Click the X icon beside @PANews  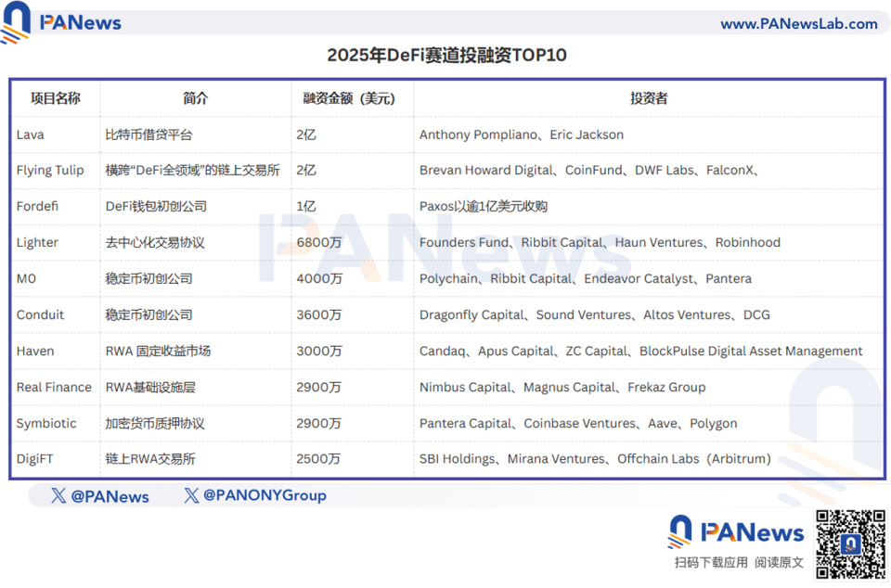coord(58,496)
